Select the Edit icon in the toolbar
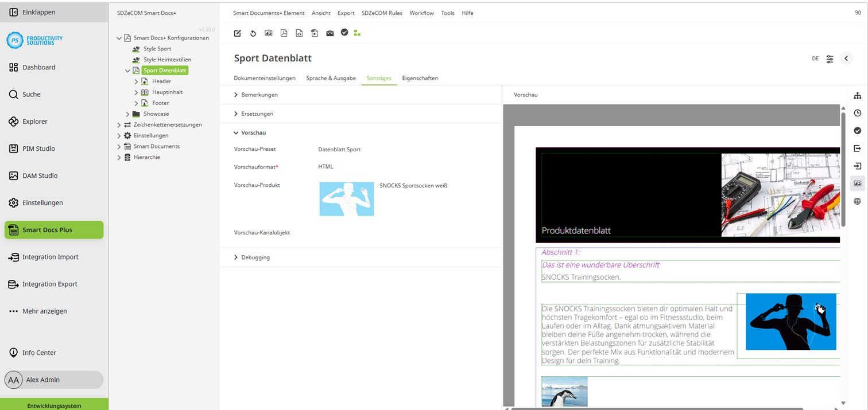Viewport: 868px width, 410px height. click(237, 33)
